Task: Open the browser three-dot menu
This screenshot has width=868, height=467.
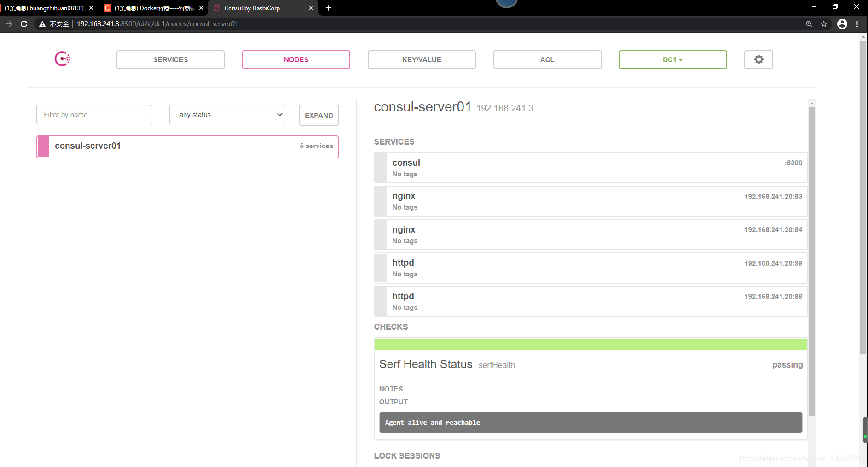Action: click(857, 24)
